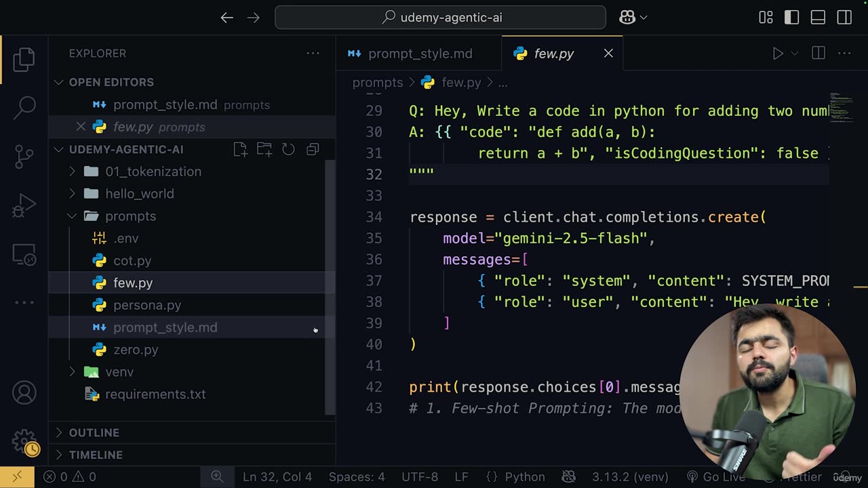
Task: Go back with the left arrow
Action: pos(227,18)
